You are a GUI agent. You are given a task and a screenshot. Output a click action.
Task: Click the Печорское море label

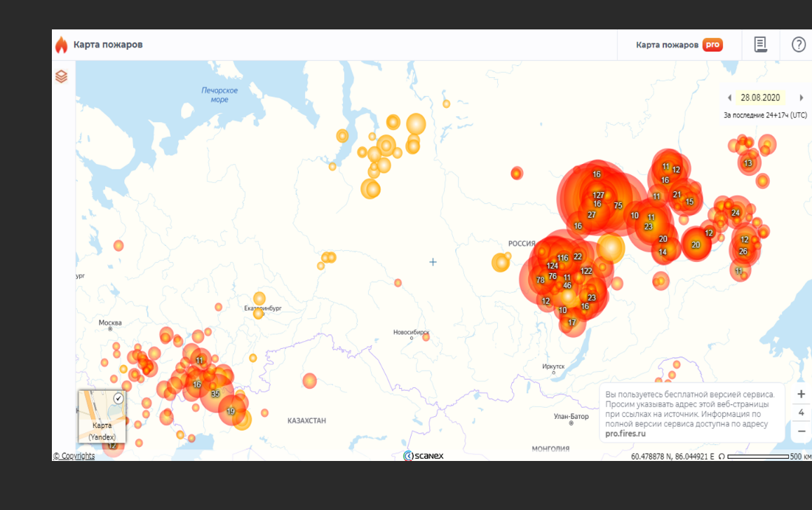click(219, 95)
